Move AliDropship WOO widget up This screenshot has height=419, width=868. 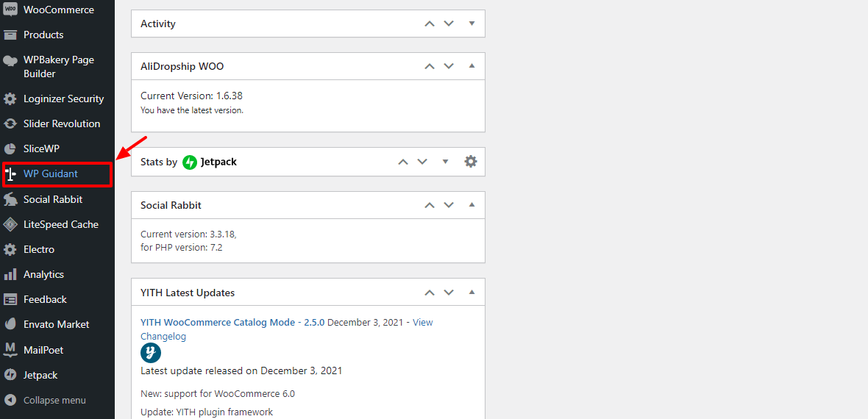[x=430, y=66]
